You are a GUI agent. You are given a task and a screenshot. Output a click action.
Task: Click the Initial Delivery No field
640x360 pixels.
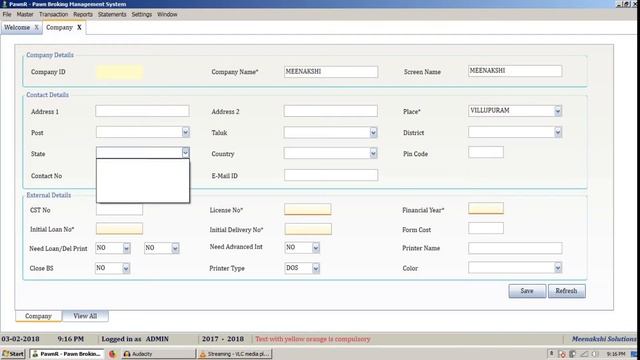point(308,229)
